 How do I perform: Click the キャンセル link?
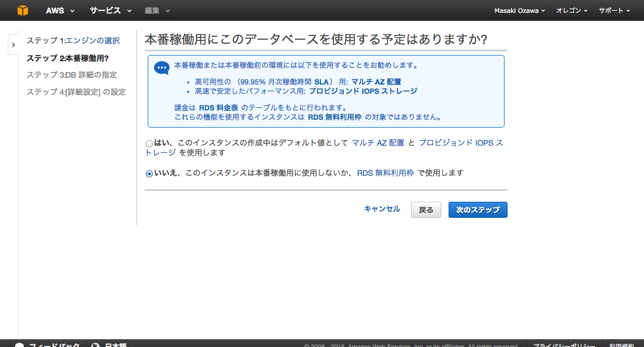[x=382, y=209]
